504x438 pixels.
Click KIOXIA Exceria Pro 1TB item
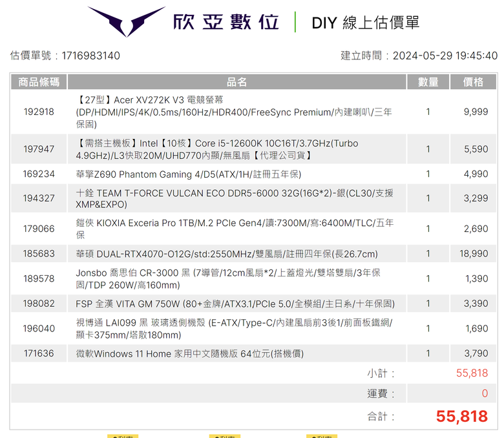[x=235, y=229]
